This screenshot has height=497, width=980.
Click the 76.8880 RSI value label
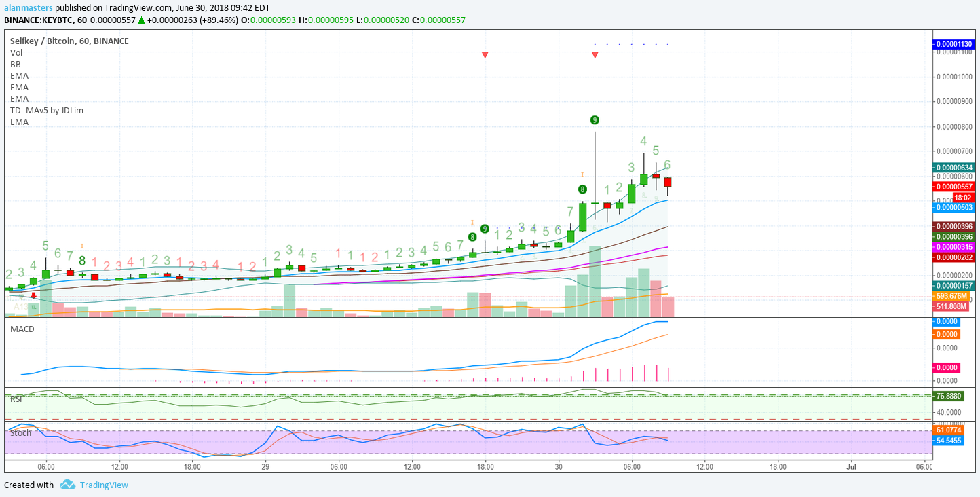pos(949,396)
